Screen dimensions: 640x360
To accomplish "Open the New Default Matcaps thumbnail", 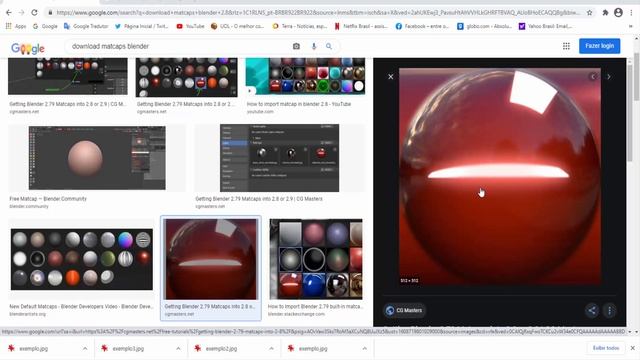I will (82, 260).
